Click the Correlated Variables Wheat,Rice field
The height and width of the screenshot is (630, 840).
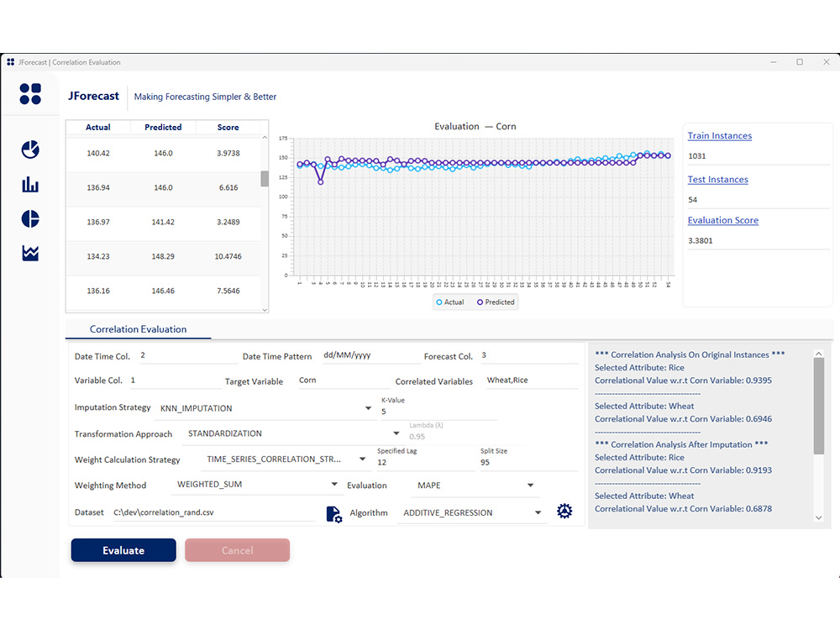coord(532,381)
